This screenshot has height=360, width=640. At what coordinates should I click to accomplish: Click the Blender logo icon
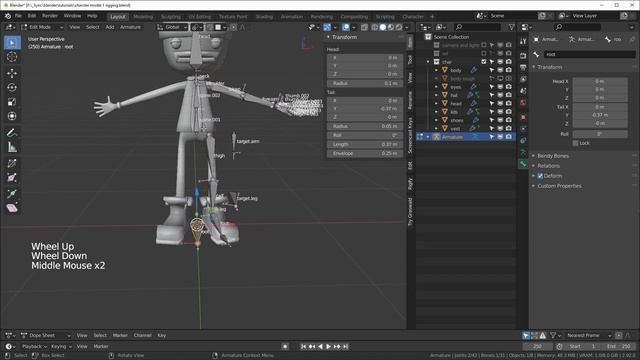[7, 16]
